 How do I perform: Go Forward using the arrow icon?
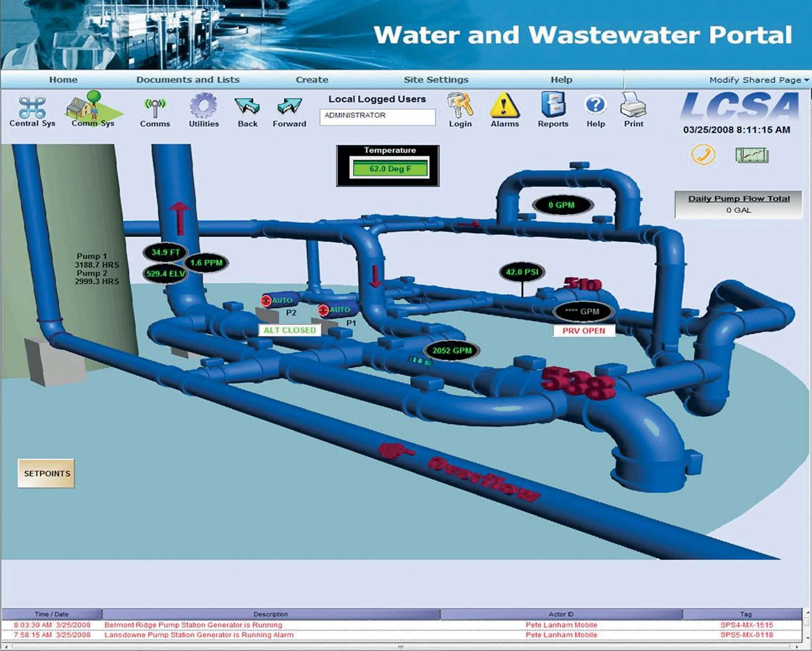point(289,106)
